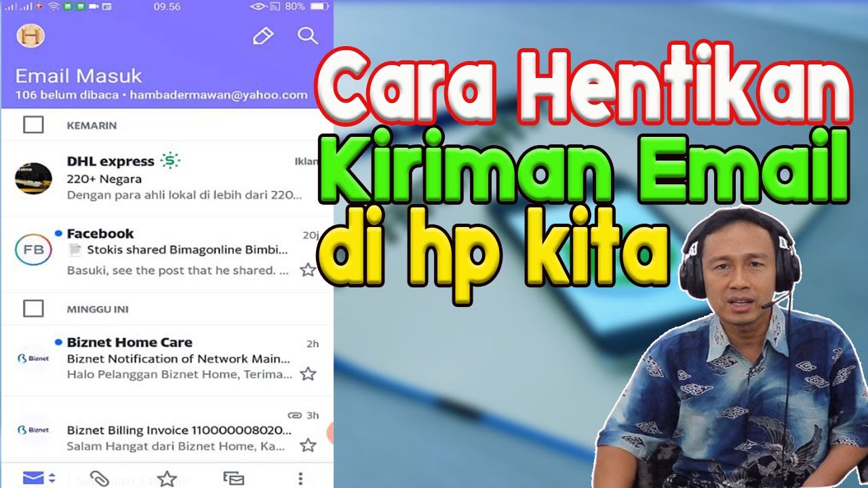Tap the Iklan label on DHL ad
Viewport: 868px width, 488px height.
[x=307, y=161]
